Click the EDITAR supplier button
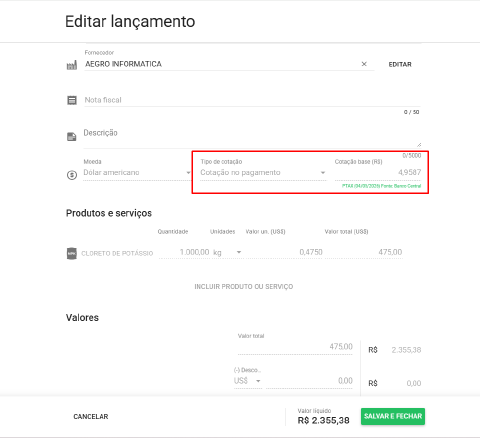This screenshot has height=438, width=480. [x=400, y=64]
